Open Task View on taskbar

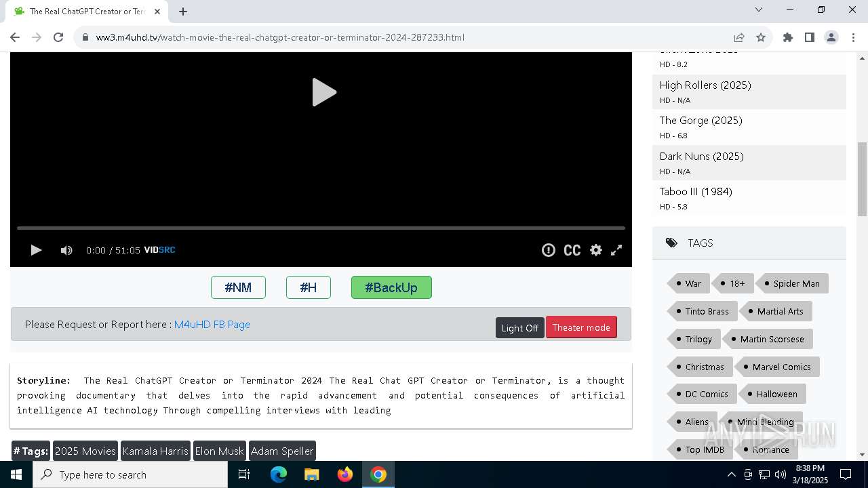pyautogui.click(x=244, y=474)
